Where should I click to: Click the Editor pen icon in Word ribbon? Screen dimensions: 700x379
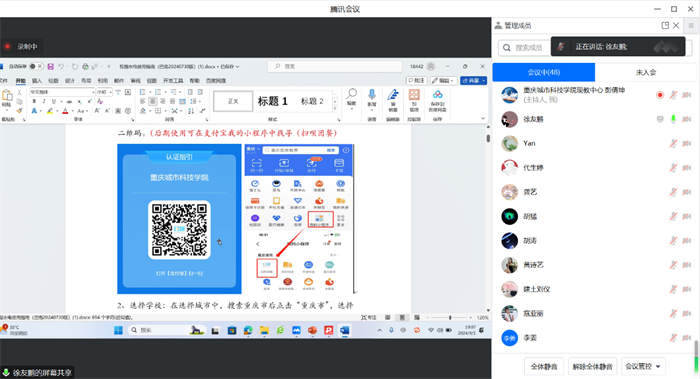393,95
